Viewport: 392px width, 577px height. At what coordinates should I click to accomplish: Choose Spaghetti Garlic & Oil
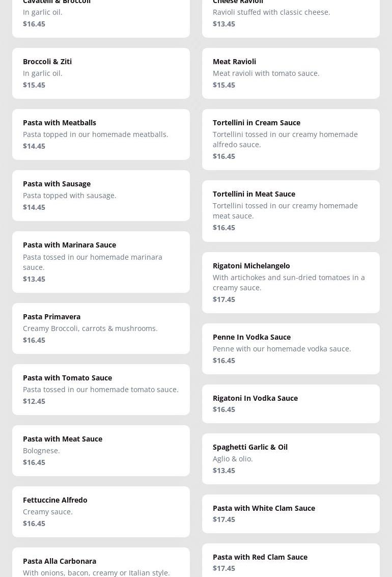[291, 459]
